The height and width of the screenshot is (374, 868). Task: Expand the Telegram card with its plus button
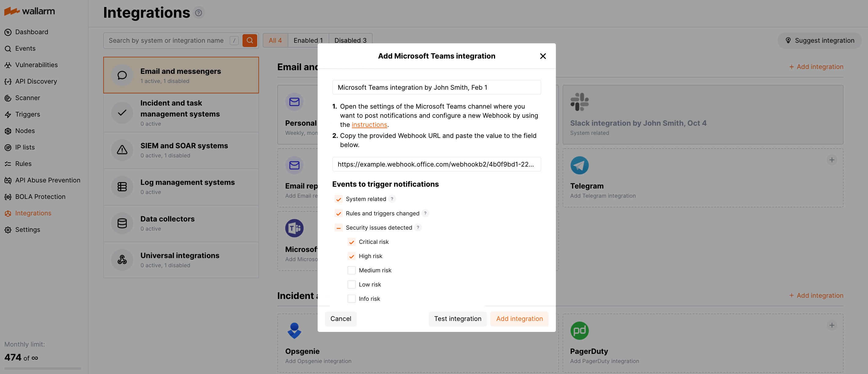click(832, 160)
